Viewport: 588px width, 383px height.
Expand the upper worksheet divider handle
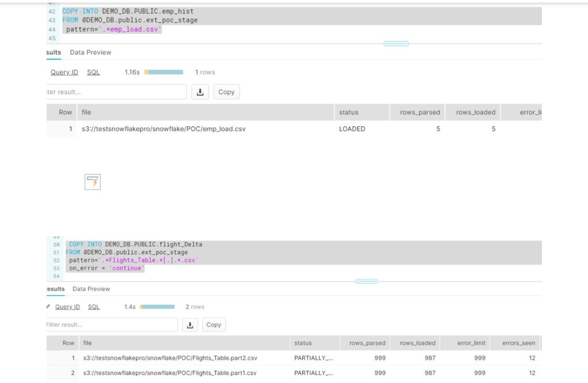(396, 43)
